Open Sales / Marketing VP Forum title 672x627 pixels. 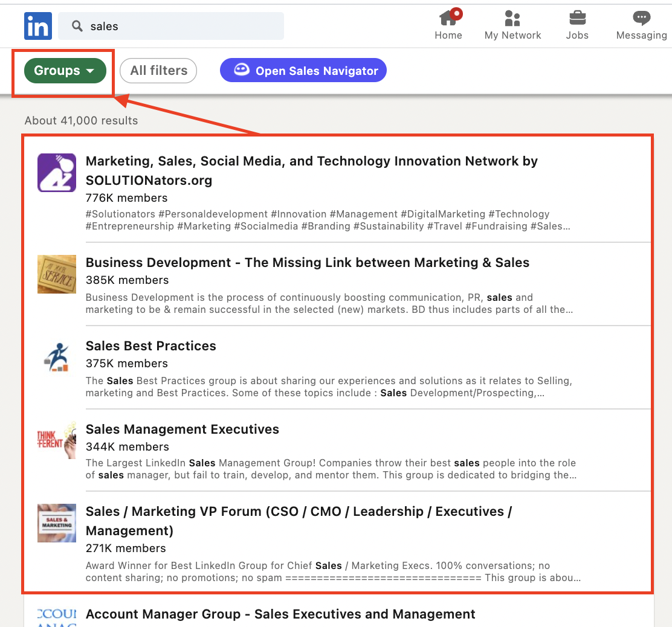point(299,521)
